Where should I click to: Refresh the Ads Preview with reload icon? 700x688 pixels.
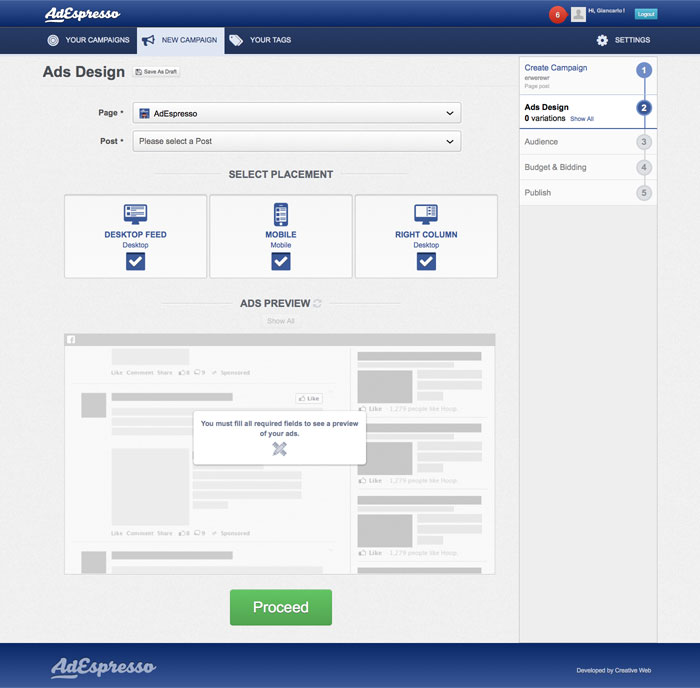(x=317, y=303)
